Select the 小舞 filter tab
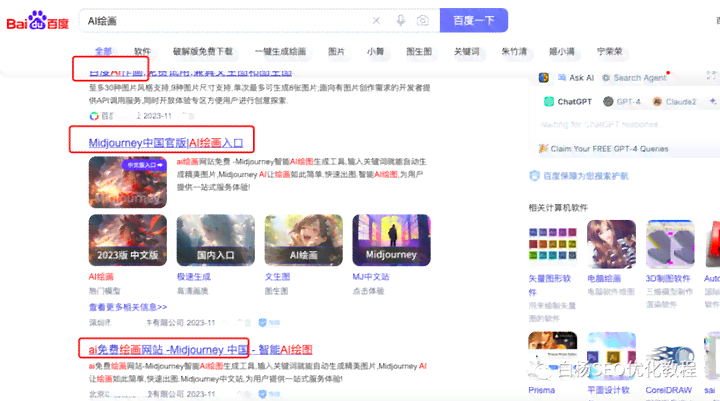This screenshot has width=720, height=401. [376, 51]
